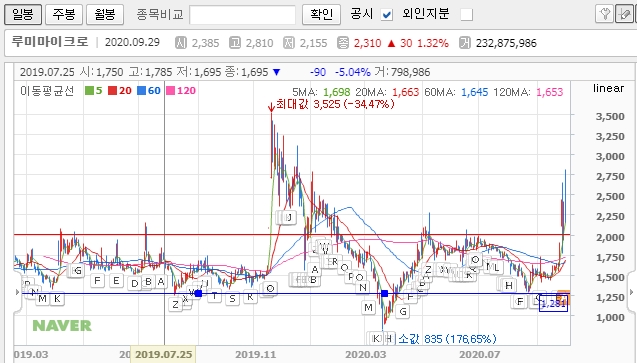Switch to the 일봉 daily chart
The height and width of the screenshot is (363, 637).
coord(23,15)
